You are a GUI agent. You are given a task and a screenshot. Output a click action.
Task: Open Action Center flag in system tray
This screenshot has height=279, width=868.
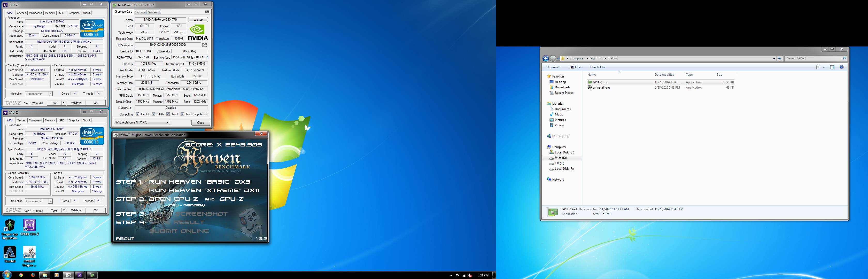pos(457,275)
